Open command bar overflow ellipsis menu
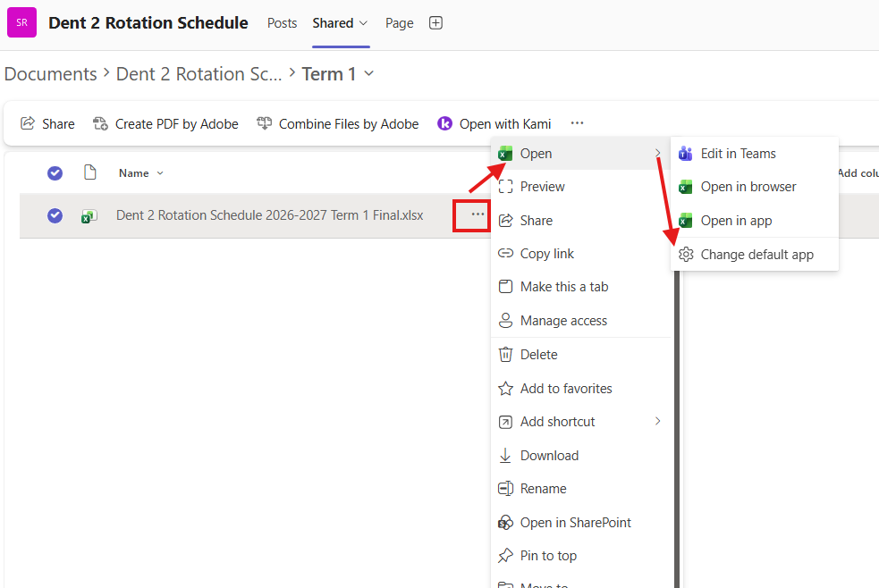 click(577, 123)
